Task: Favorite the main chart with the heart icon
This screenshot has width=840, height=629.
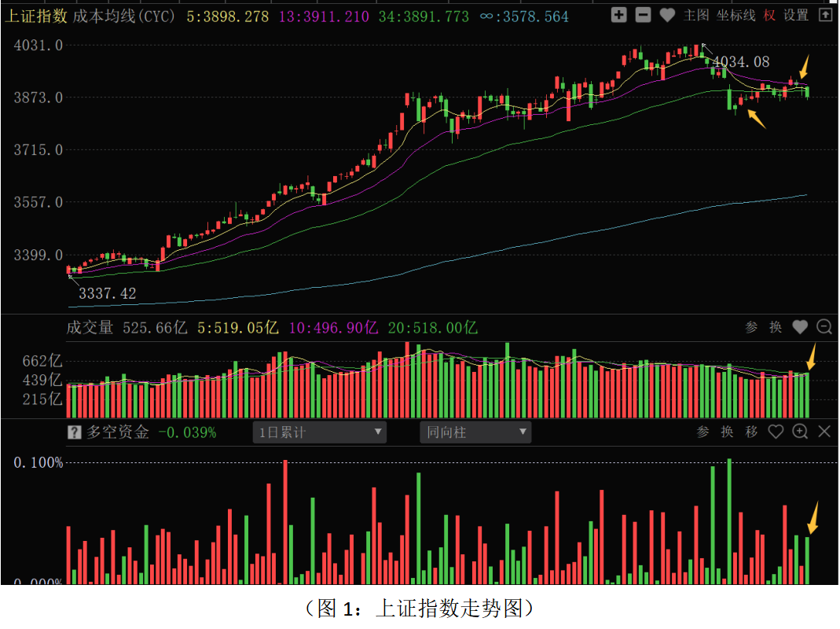Action: [x=667, y=15]
